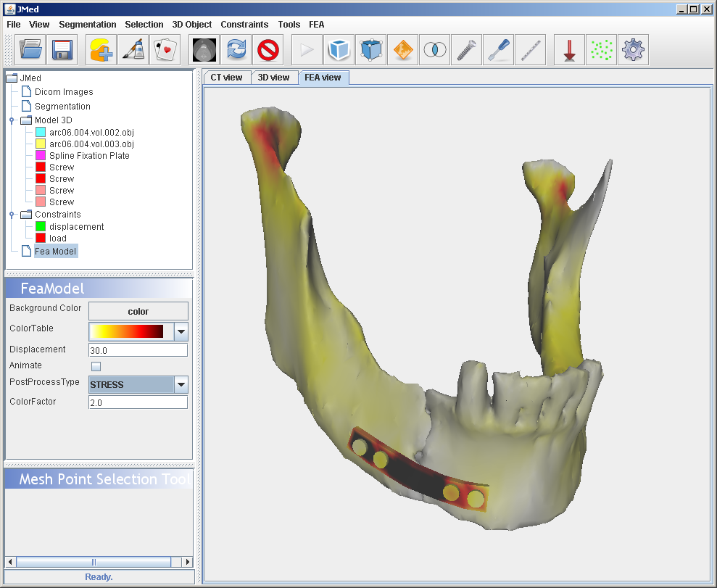Click the red downward arrow load icon

coord(569,50)
